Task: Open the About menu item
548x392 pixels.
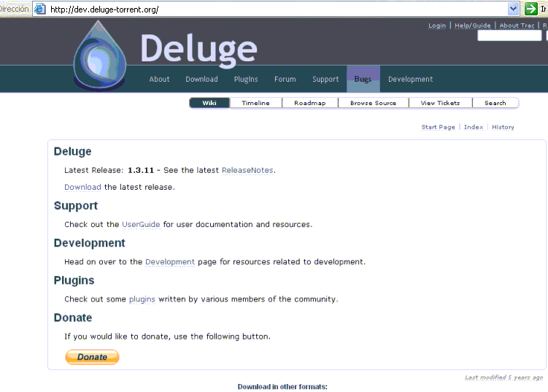Action: click(x=159, y=80)
